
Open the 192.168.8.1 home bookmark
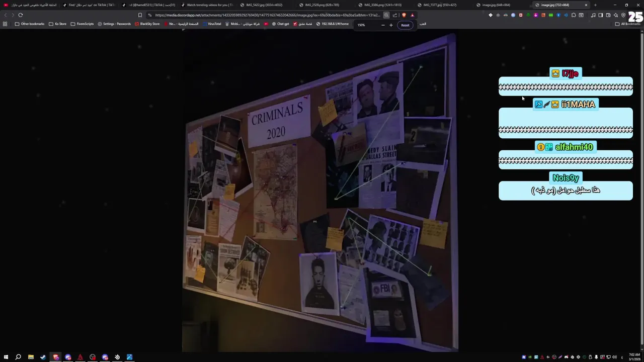pos(332,24)
